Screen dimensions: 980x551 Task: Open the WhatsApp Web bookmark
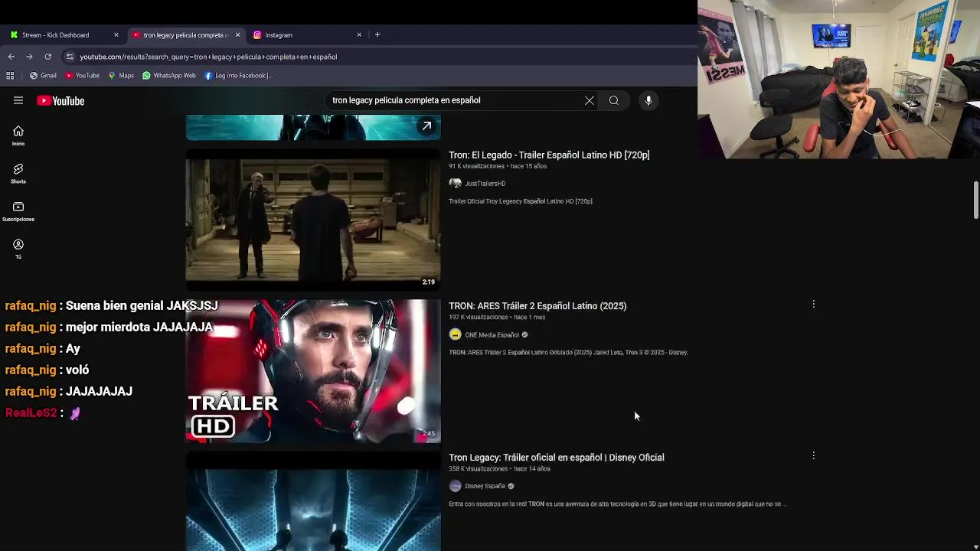pyautogui.click(x=168, y=75)
